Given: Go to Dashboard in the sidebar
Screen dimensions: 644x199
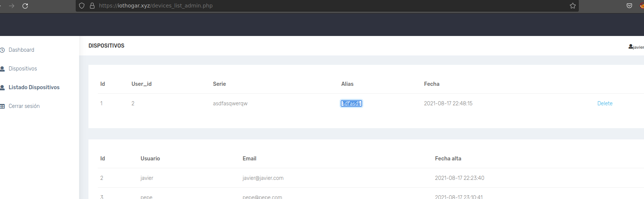Looking at the screenshot, I should 21,50.
